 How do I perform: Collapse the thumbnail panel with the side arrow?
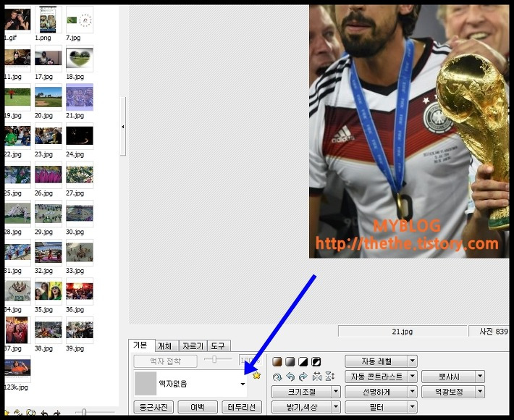(123, 126)
